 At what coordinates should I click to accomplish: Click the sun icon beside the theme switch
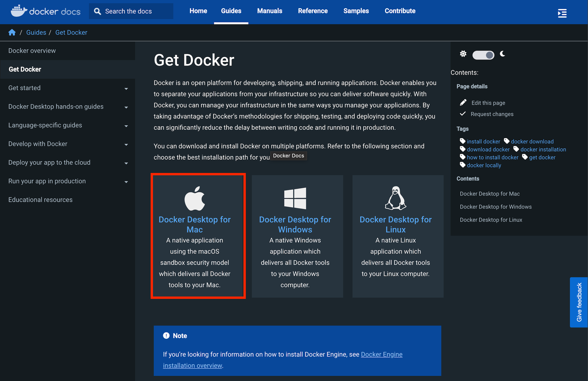[463, 54]
